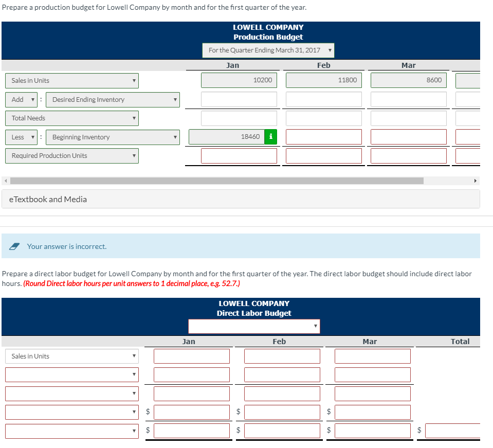Open the 'Required Production Units' dropdown
The height and width of the screenshot is (448, 493).
[71, 156]
